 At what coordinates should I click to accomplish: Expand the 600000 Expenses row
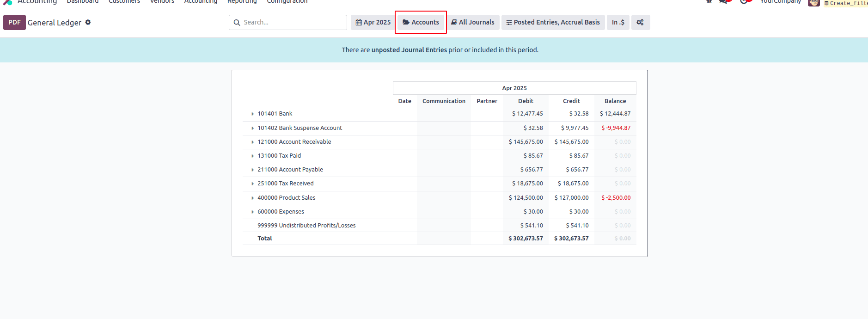tap(252, 212)
